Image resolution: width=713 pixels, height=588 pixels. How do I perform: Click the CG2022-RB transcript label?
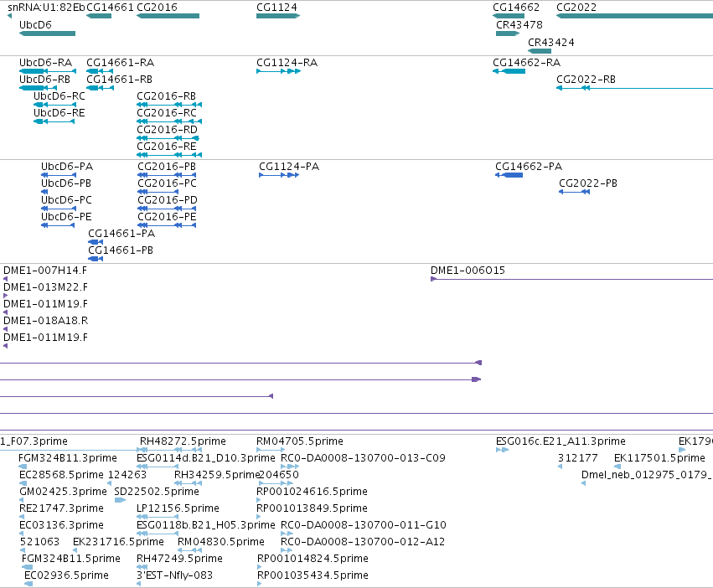(586, 79)
